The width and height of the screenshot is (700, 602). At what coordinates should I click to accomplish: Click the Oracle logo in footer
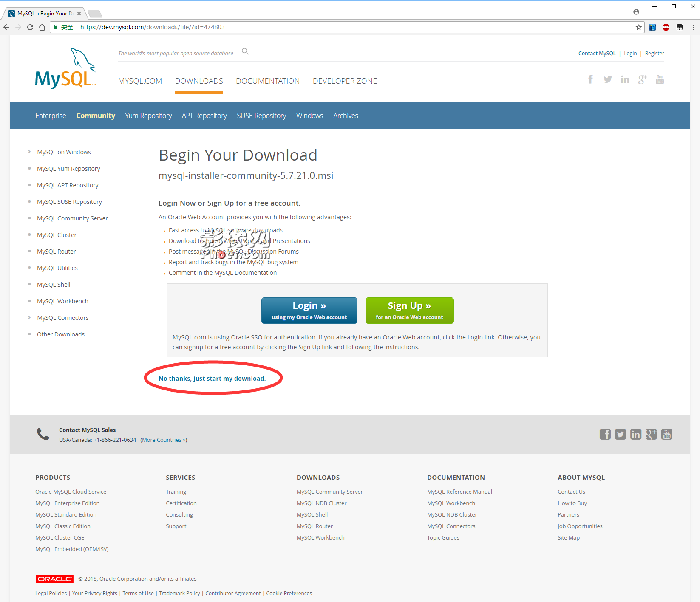pyautogui.click(x=54, y=579)
